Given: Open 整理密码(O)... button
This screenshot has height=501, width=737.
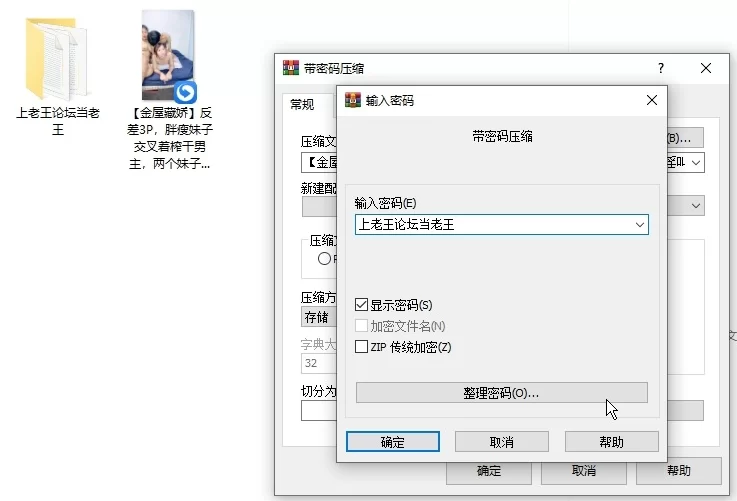Looking at the screenshot, I should [502, 392].
